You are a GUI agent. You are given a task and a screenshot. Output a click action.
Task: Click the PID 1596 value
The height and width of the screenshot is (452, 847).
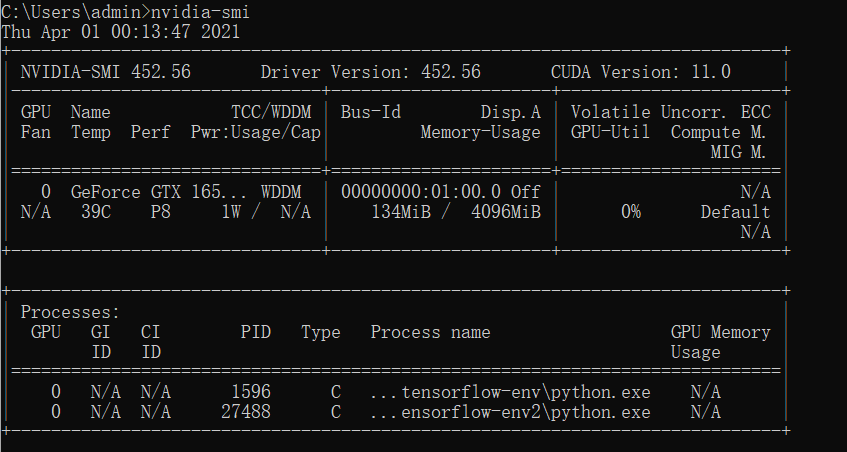click(251, 392)
